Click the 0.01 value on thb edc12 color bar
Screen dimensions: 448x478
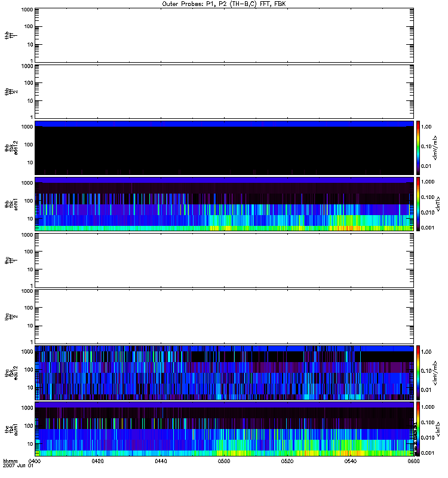(426, 166)
